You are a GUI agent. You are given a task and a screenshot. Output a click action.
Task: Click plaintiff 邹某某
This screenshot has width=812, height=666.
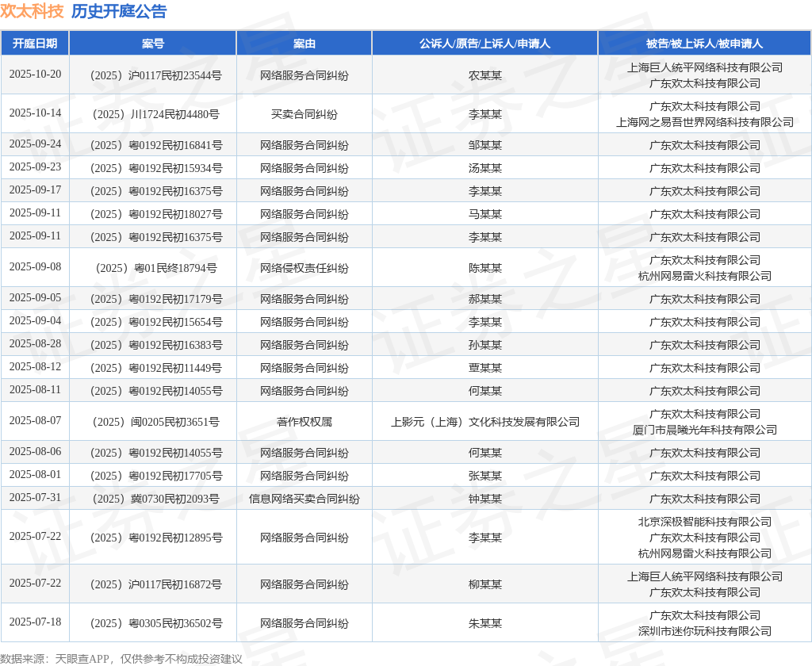tap(485, 146)
